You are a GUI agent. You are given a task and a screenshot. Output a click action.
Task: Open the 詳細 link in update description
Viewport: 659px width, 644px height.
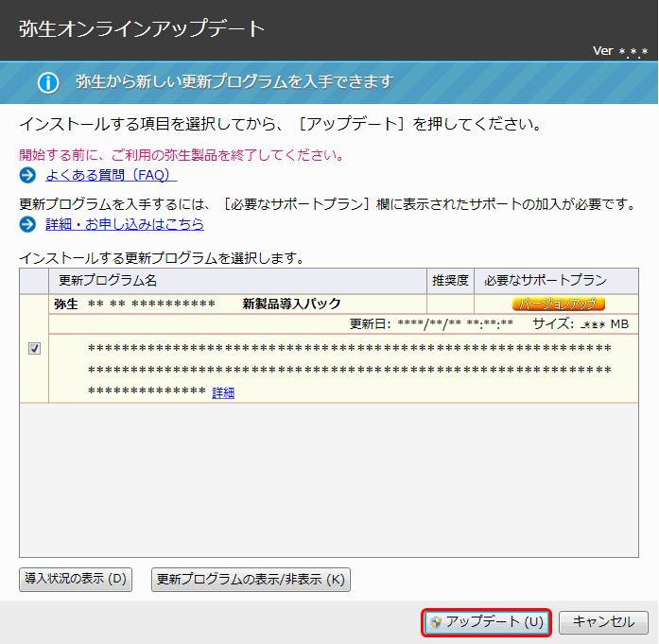[x=223, y=392]
